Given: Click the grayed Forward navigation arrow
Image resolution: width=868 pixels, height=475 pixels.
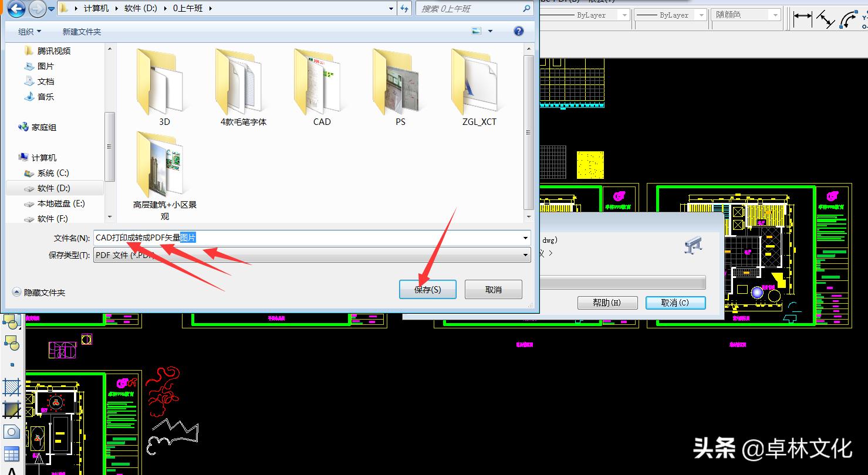Looking at the screenshot, I should [x=37, y=9].
